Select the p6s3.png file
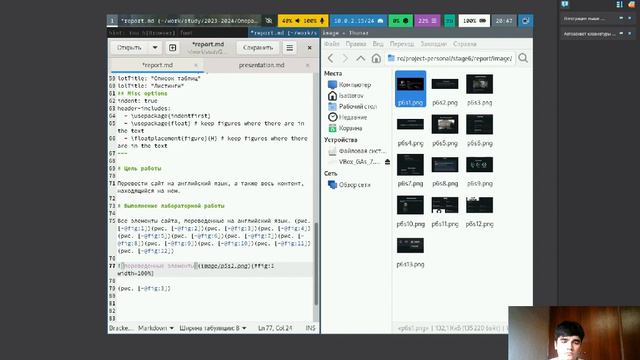The width and height of the screenshot is (640, 360). [x=480, y=90]
